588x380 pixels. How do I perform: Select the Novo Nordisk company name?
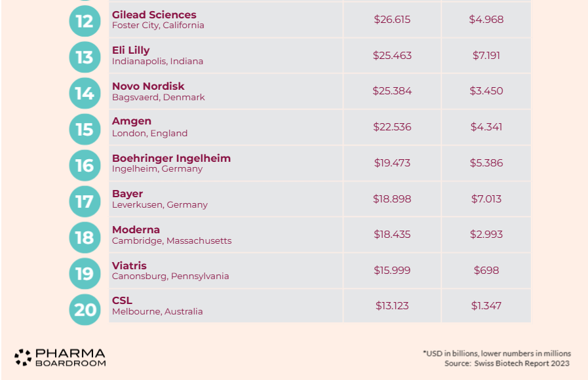[x=148, y=86]
